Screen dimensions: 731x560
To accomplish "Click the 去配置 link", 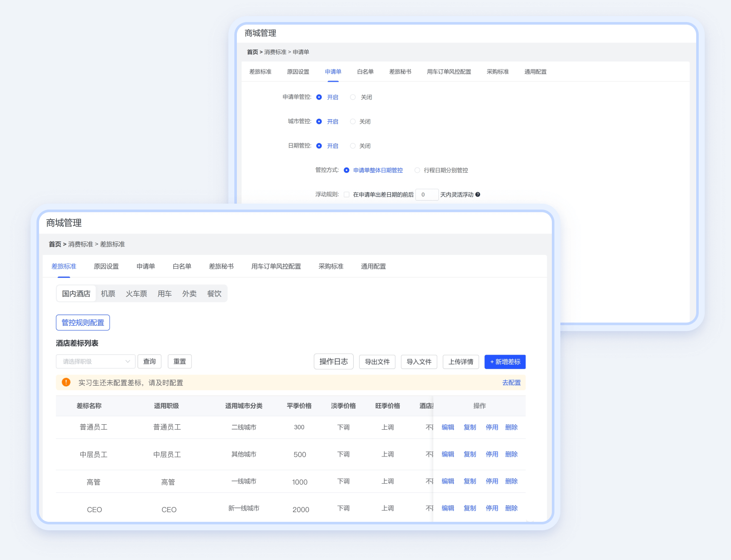I will pyautogui.click(x=511, y=383).
